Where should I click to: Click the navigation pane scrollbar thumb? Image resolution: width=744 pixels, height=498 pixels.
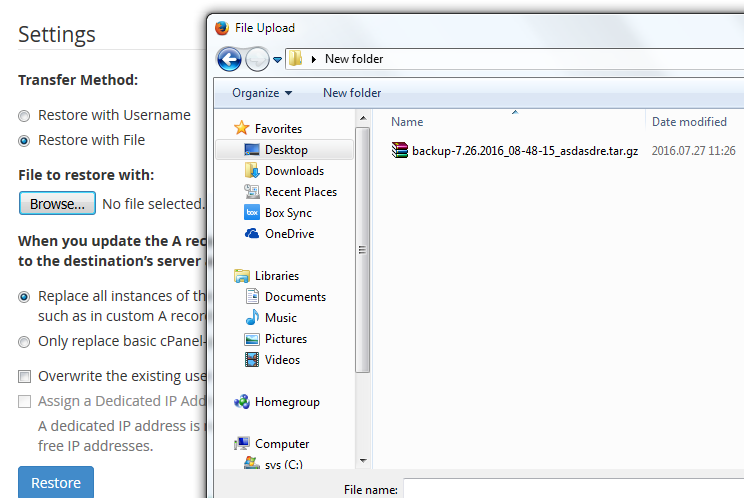coord(363,250)
